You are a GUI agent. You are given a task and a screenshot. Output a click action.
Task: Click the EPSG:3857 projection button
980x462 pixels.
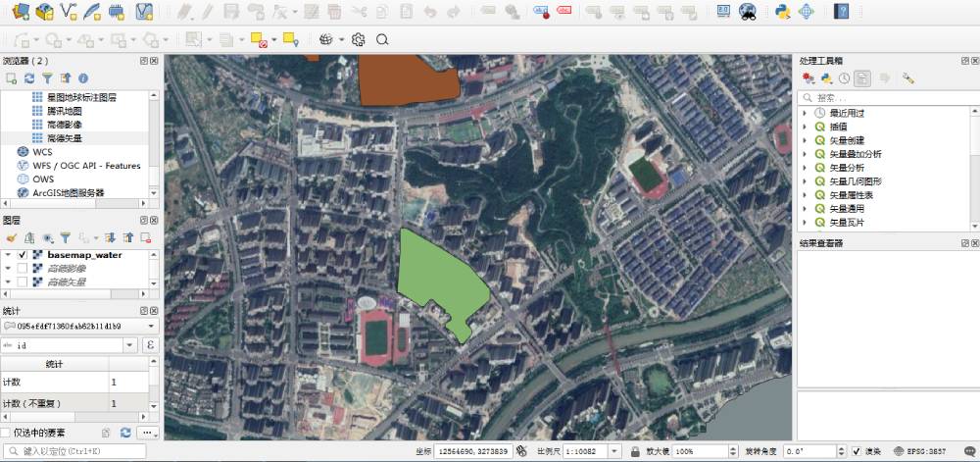(x=918, y=451)
